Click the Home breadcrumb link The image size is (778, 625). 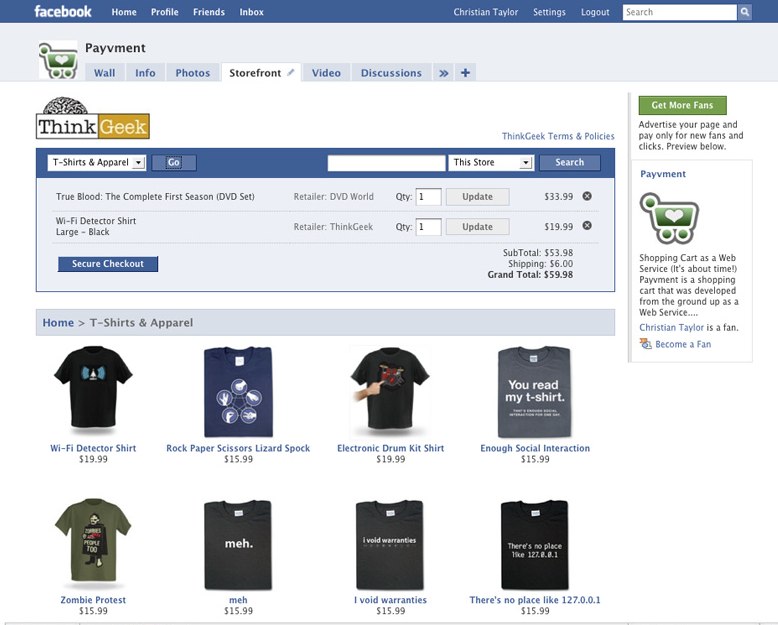(x=58, y=322)
